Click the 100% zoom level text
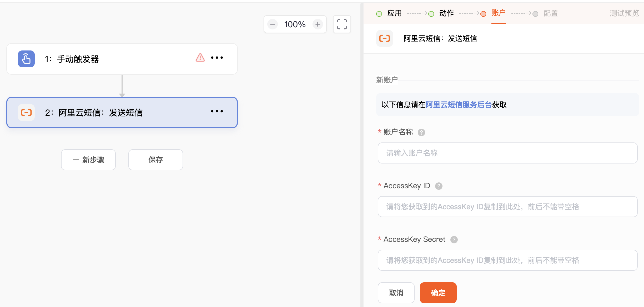Image resolution: width=644 pixels, height=307 pixels. [295, 24]
